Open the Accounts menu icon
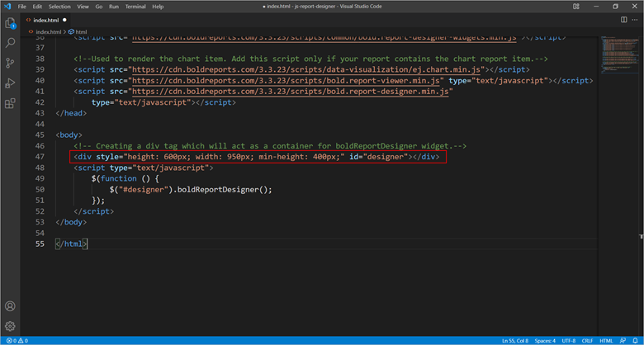Image resolution: width=644 pixels, height=345 pixels. (10, 306)
